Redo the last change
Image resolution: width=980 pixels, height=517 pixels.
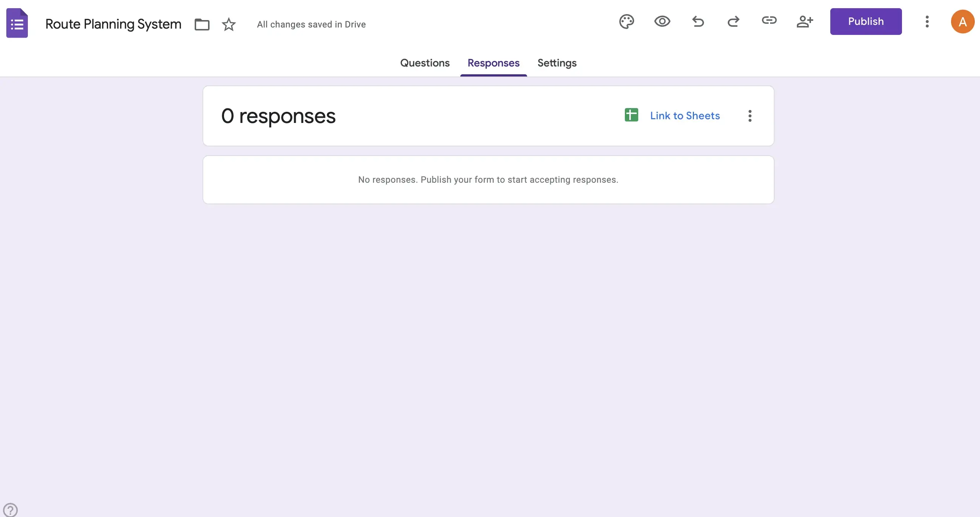(733, 21)
